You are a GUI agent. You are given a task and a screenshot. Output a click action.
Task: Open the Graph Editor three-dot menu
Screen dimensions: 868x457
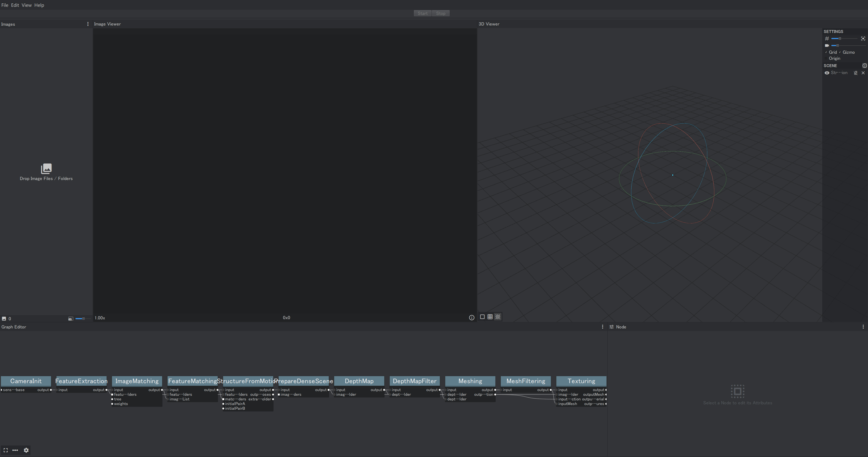point(603,327)
